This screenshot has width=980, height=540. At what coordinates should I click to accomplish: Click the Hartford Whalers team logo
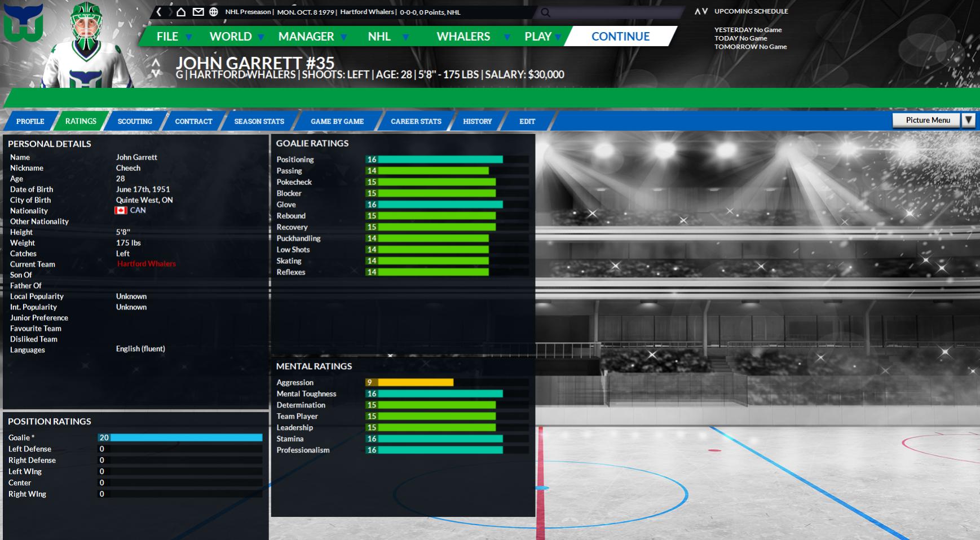point(24,23)
